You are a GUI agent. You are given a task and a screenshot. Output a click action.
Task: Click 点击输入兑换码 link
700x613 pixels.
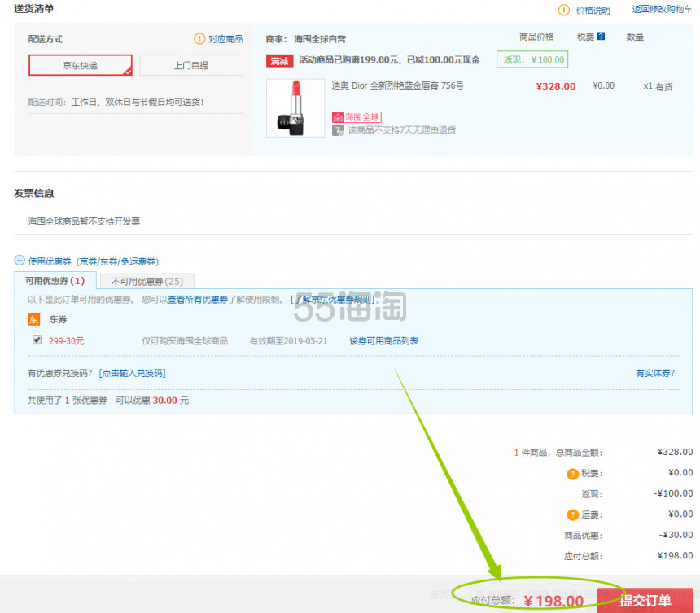point(132,373)
